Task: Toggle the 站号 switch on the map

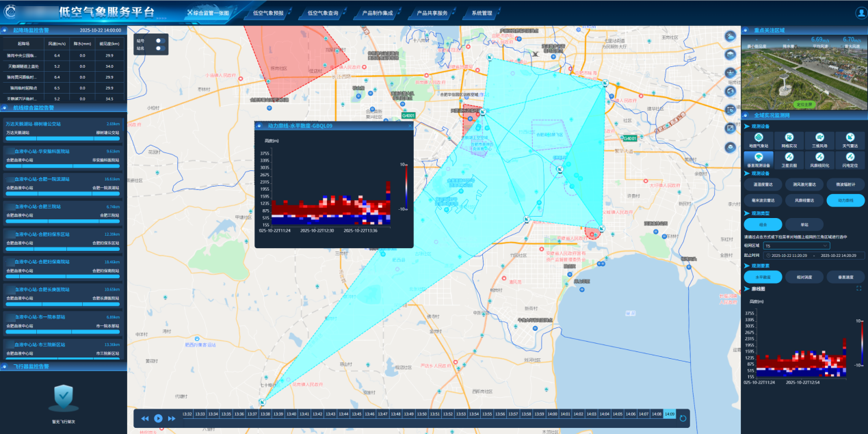Action: pyautogui.click(x=161, y=41)
